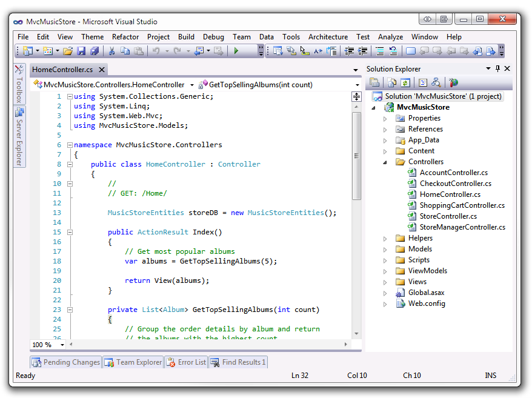The image size is (532, 398).
Task: Click the Paste toolbar icon
Action: pyautogui.click(x=139, y=51)
